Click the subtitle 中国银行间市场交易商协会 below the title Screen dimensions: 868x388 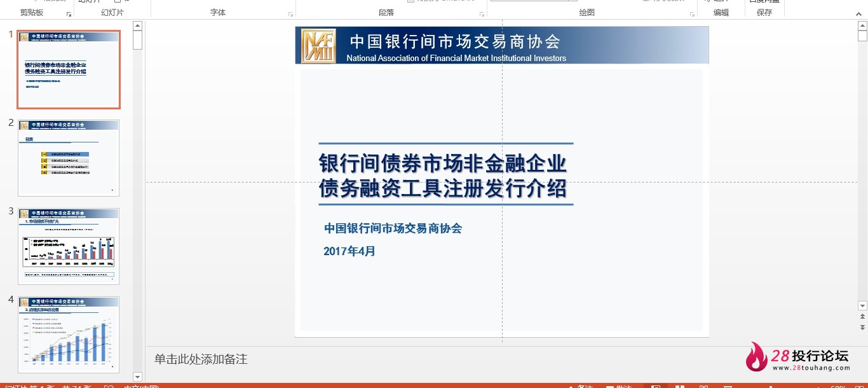coord(393,228)
